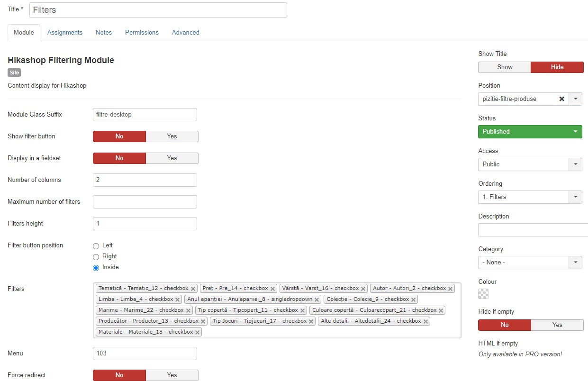The width and height of the screenshot is (588, 381).
Task: Remove the Colecție filter tag
Action: click(413, 299)
